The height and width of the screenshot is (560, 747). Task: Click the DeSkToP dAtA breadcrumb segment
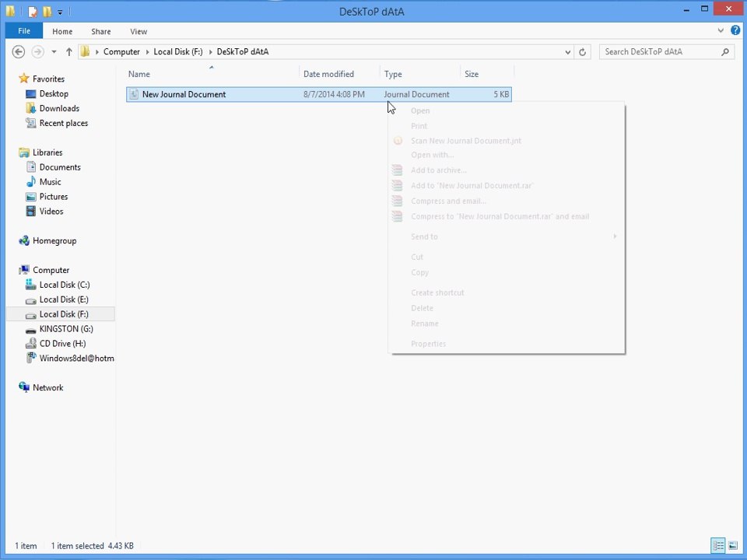click(243, 51)
